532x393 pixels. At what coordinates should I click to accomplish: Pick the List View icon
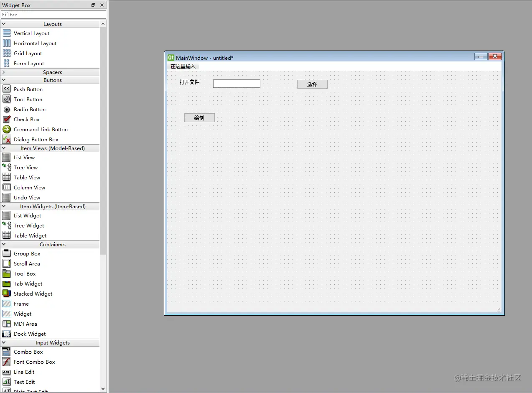7,158
